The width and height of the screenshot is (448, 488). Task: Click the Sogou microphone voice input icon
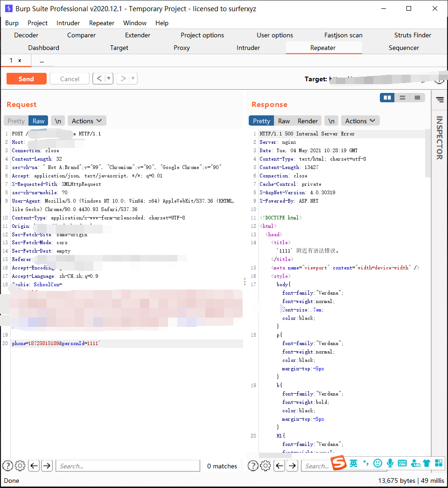390,463
